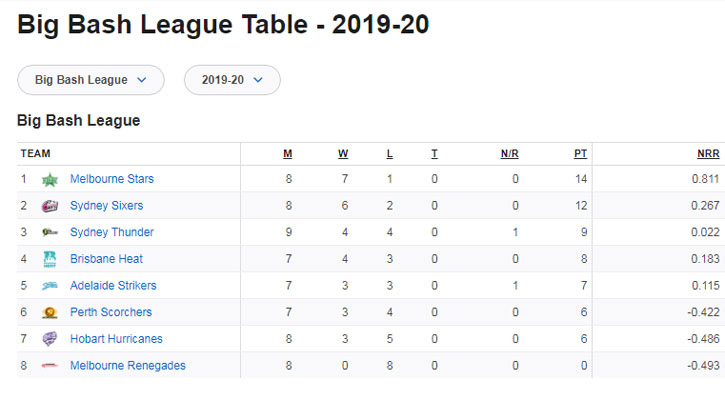725x400 pixels.
Task: Sort table by the W column header
Action: click(x=343, y=154)
